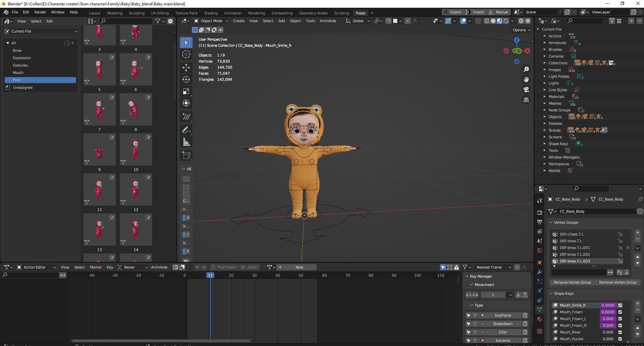This screenshot has height=346, width=644.
Task: Switch to the Animation workspace tab
Action: click(233, 13)
